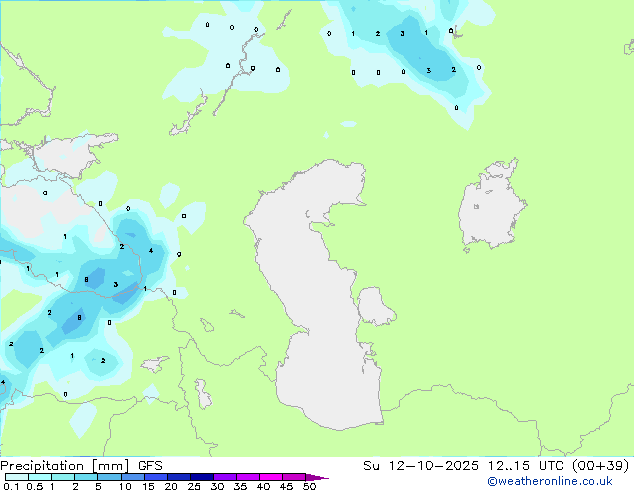Click the 15 legend scale label
Screen dimensions: 634x490
(x=148, y=486)
